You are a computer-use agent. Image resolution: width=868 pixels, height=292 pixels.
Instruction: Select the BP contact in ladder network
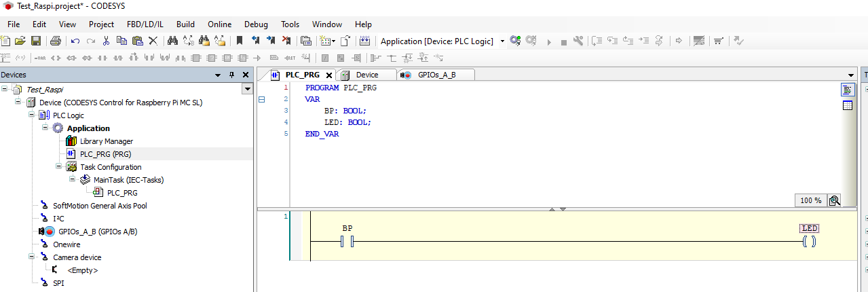347,242
